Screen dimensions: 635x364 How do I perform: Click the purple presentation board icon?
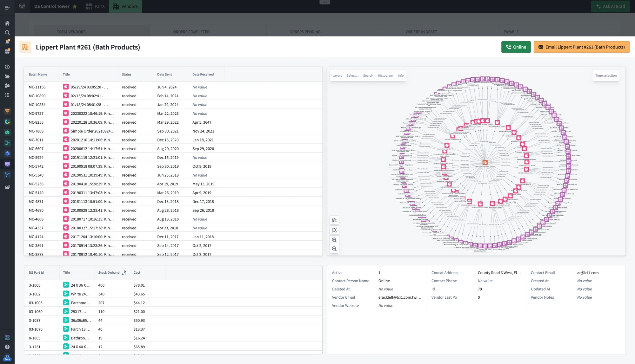7,164
